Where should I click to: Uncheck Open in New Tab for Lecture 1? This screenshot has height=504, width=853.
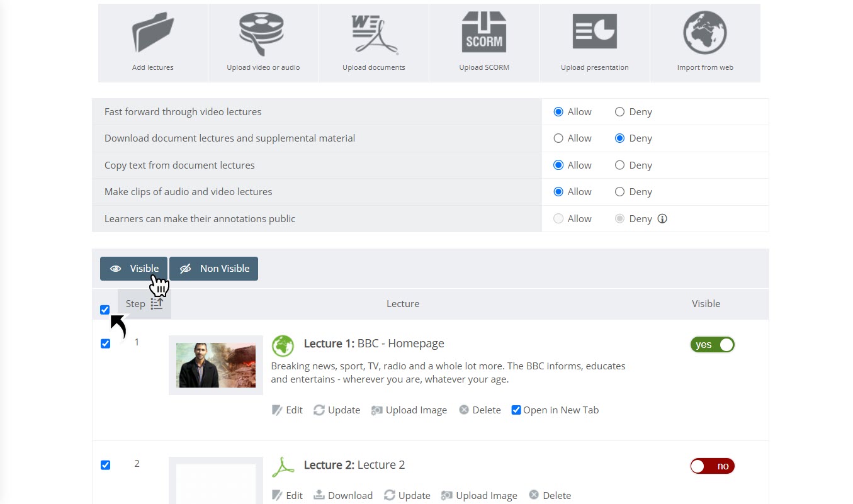516,410
